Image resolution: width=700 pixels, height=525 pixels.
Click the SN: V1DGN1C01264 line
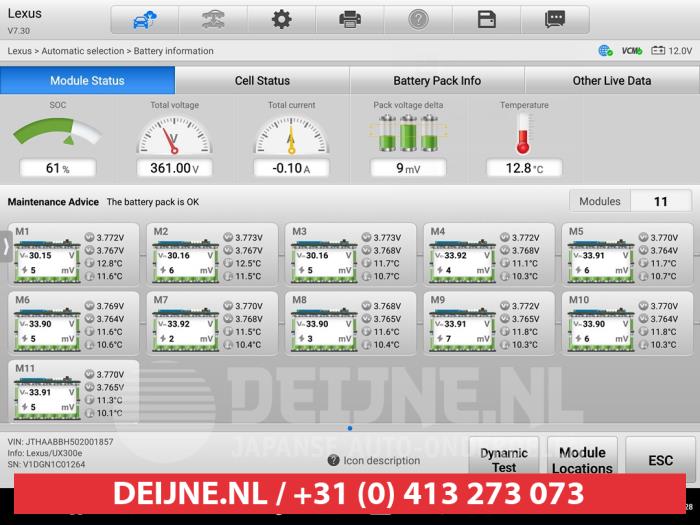click(46, 464)
